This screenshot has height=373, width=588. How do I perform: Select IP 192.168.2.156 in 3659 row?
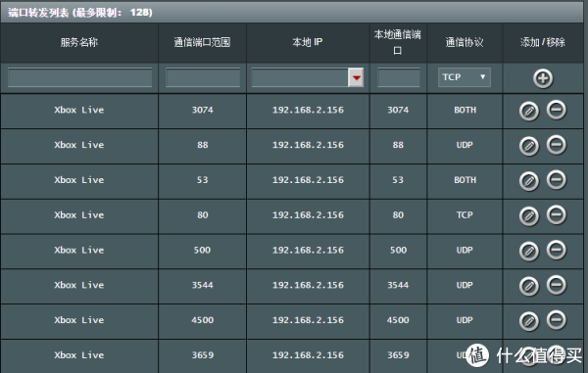[308, 355]
